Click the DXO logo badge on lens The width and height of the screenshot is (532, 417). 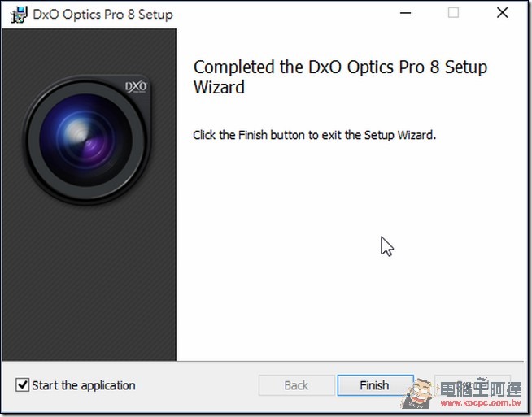[x=136, y=87]
